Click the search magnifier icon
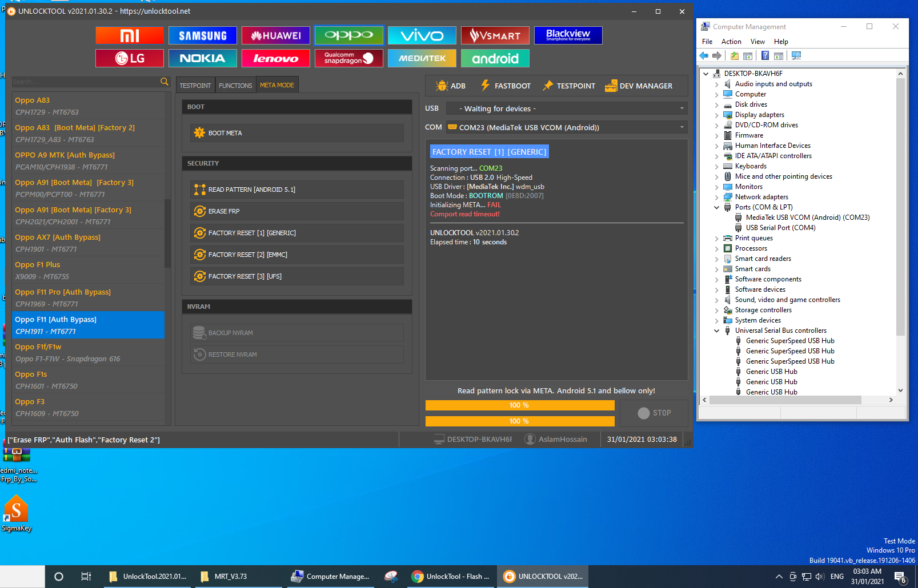 tap(165, 82)
